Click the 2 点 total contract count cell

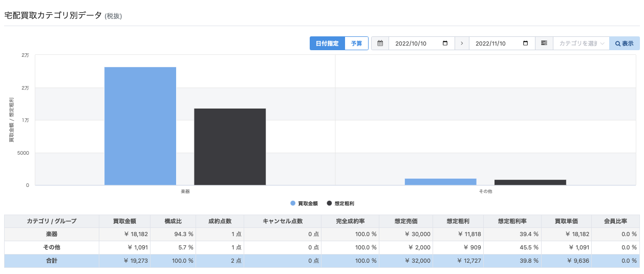click(220, 261)
